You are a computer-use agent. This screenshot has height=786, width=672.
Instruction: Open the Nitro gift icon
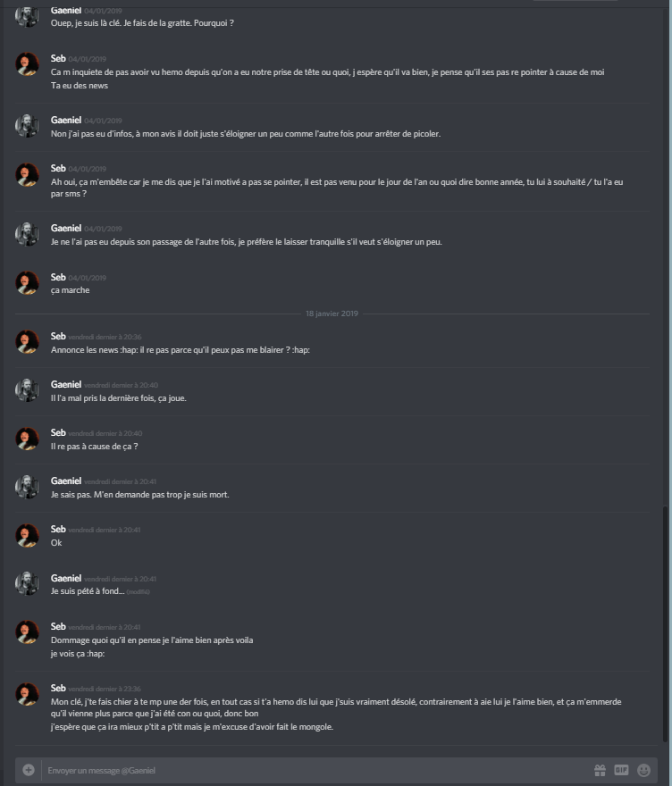pos(600,770)
